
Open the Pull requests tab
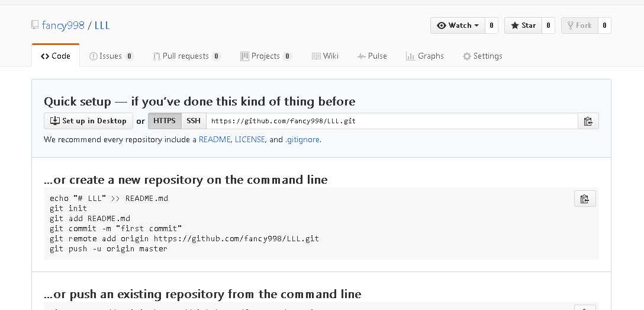point(186,56)
